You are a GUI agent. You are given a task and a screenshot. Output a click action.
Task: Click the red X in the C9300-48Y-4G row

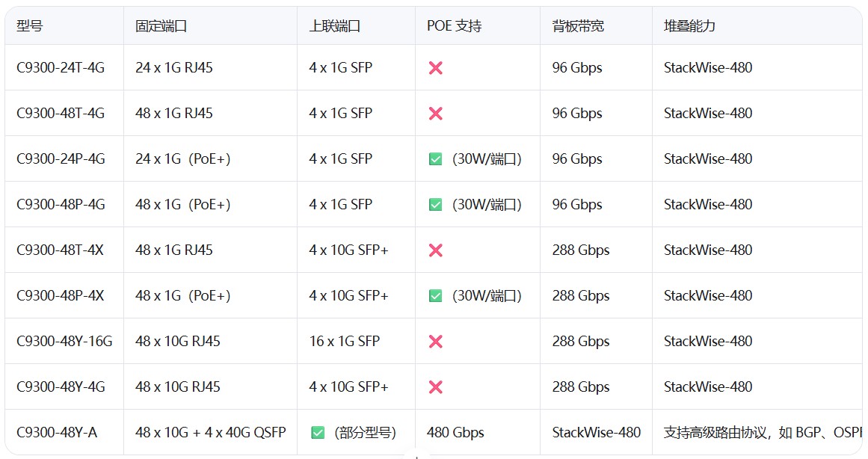point(435,387)
